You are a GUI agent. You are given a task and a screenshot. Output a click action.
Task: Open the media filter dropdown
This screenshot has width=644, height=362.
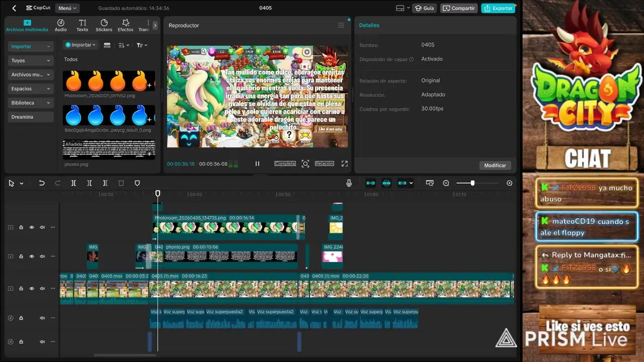point(142,45)
